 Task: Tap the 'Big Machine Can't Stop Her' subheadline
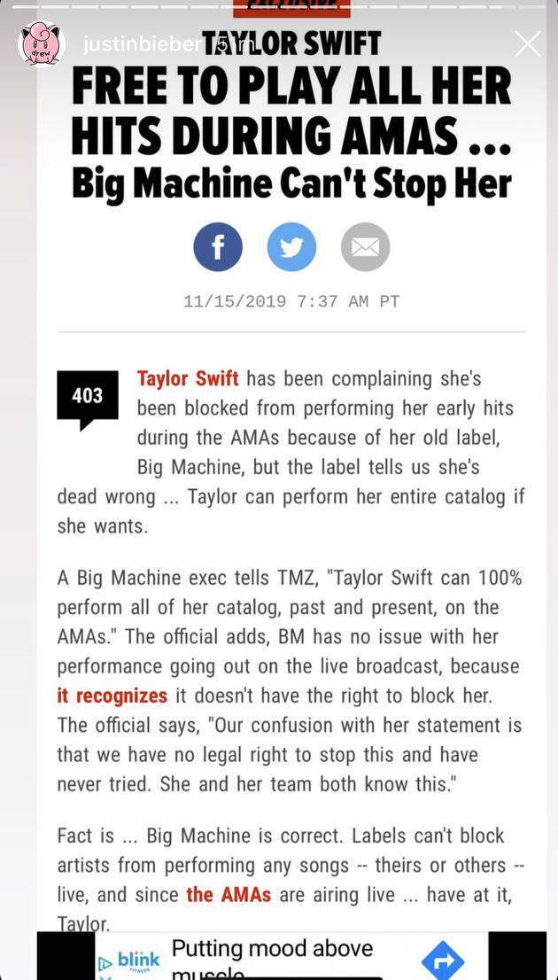291,185
